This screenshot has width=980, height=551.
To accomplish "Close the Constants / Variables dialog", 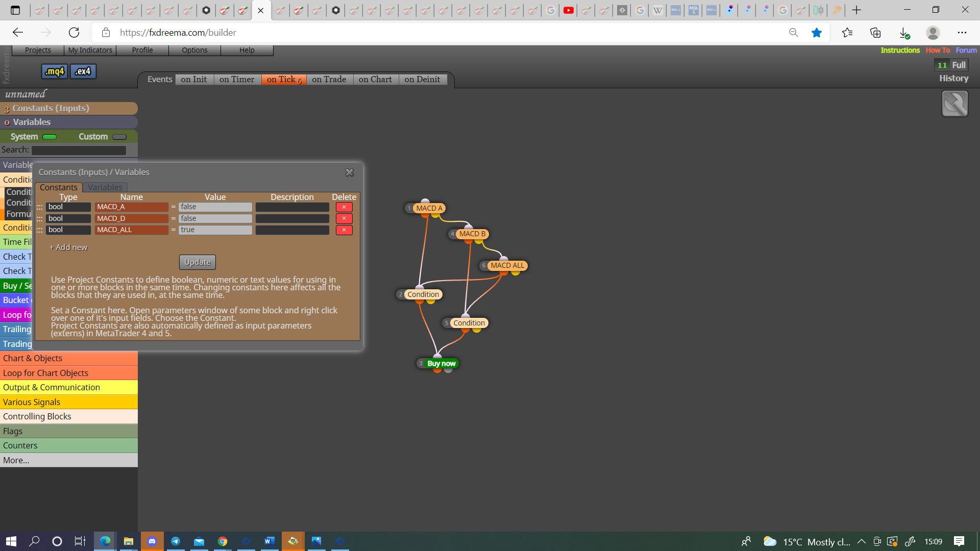I will coord(350,172).
